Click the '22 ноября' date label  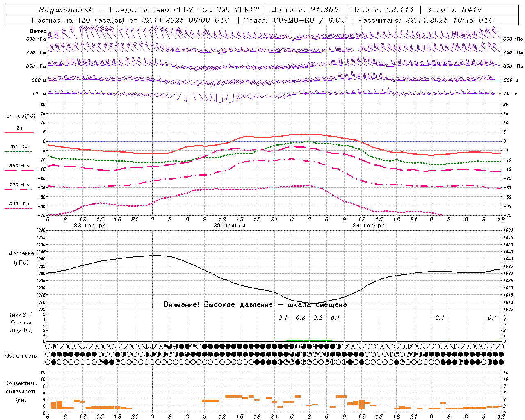click(x=90, y=226)
